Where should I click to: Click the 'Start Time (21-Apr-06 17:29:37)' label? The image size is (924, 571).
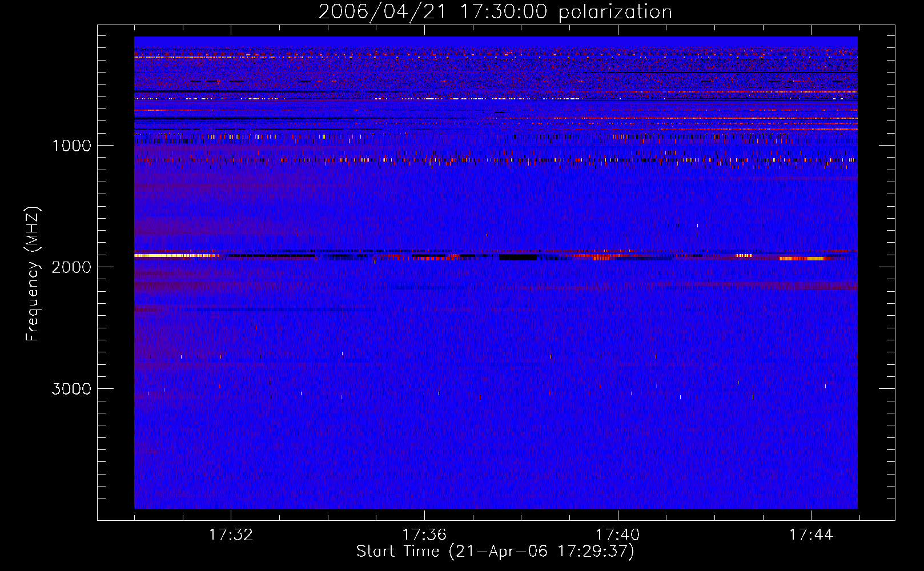495,552
